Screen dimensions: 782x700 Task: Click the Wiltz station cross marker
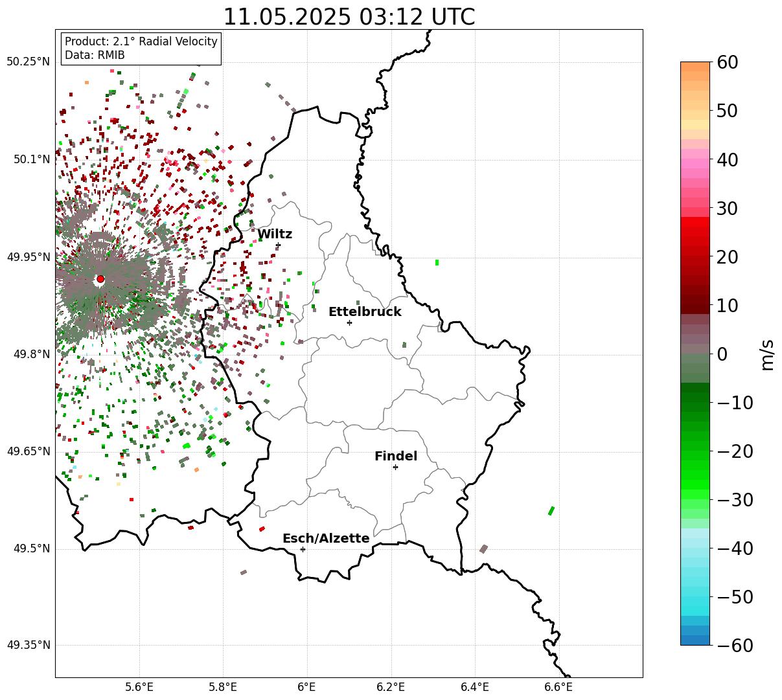click(278, 245)
